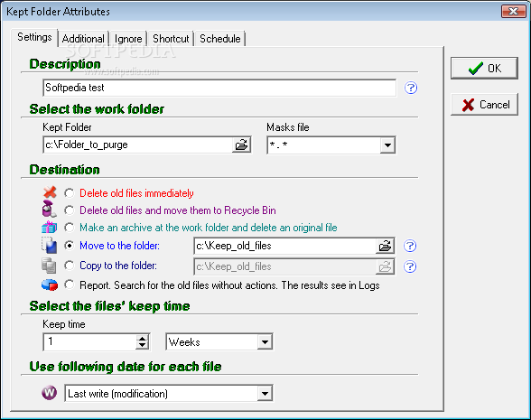Open the Shortcut tab

point(171,39)
